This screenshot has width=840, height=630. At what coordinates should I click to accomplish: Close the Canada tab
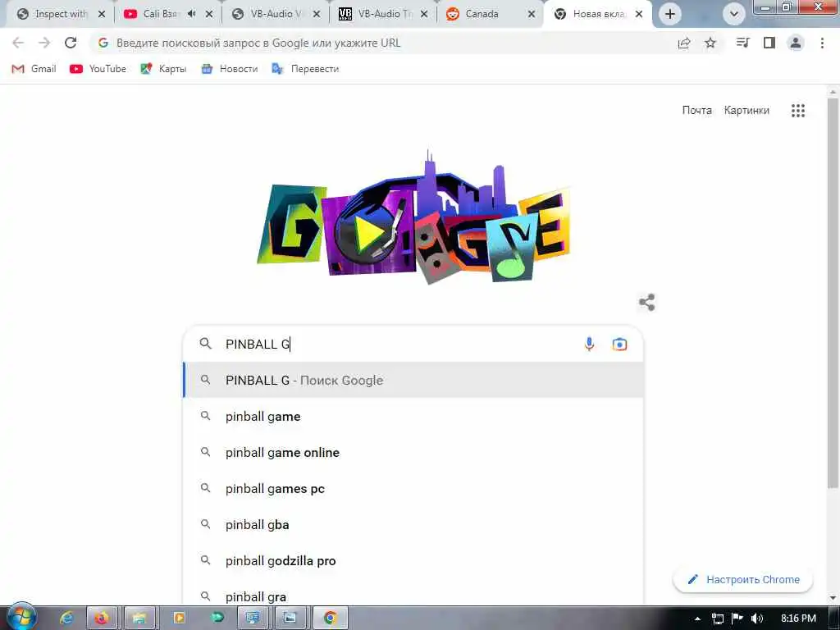(532, 14)
